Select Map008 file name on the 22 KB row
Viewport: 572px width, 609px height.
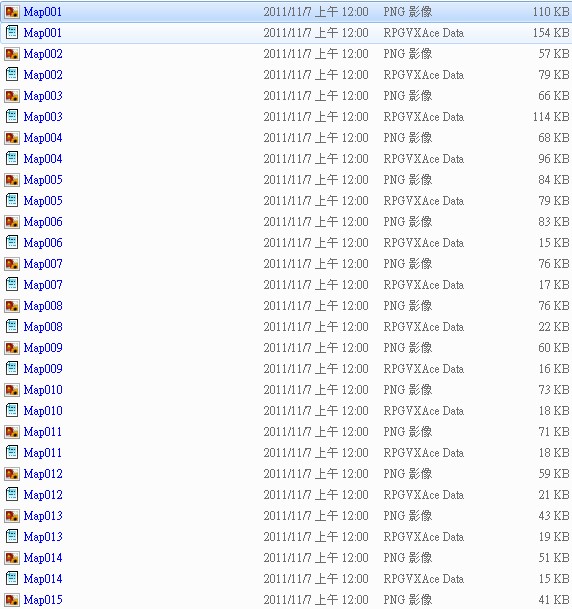tap(43, 326)
